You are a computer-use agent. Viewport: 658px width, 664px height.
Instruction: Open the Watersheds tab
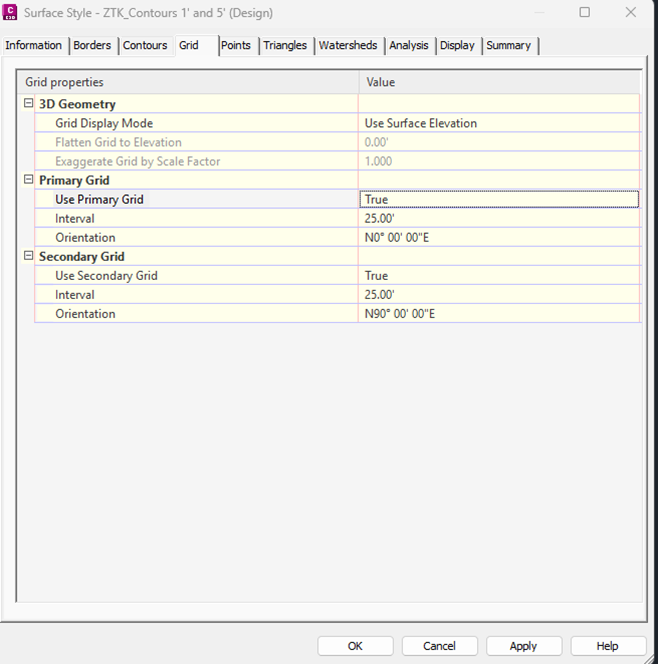pyautogui.click(x=348, y=45)
